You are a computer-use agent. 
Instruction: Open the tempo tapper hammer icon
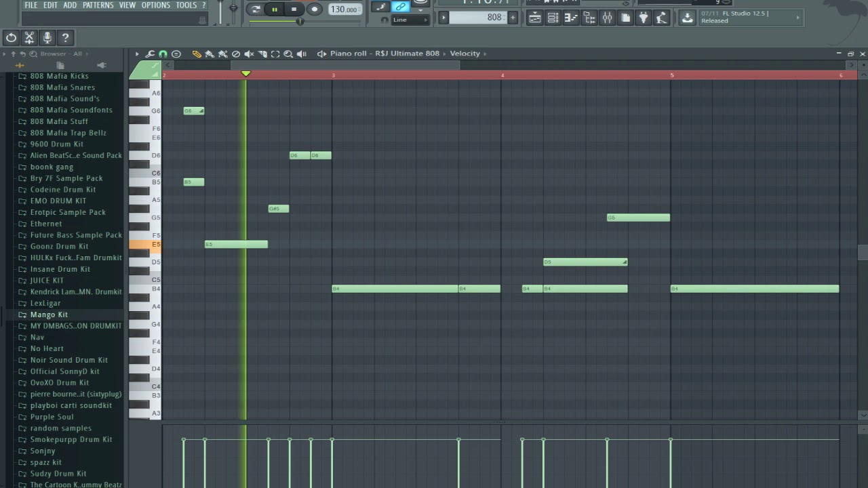click(x=662, y=18)
